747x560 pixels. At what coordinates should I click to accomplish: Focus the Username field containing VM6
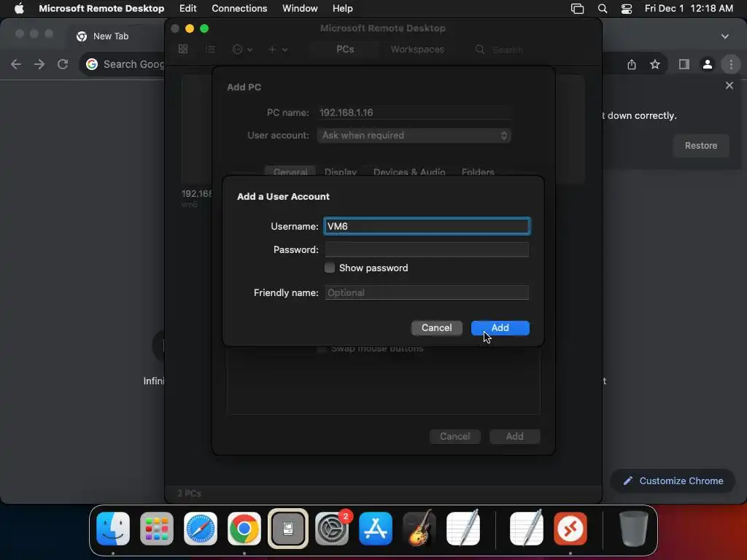(x=427, y=226)
